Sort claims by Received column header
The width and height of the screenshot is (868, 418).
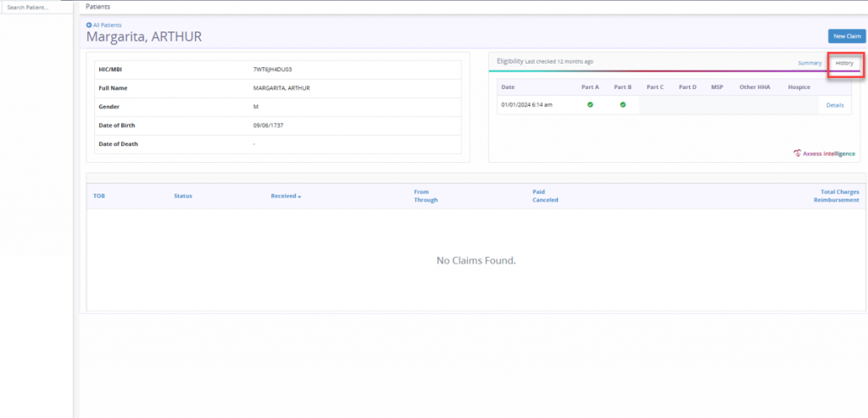pyautogui.click(x=283, y=196)
